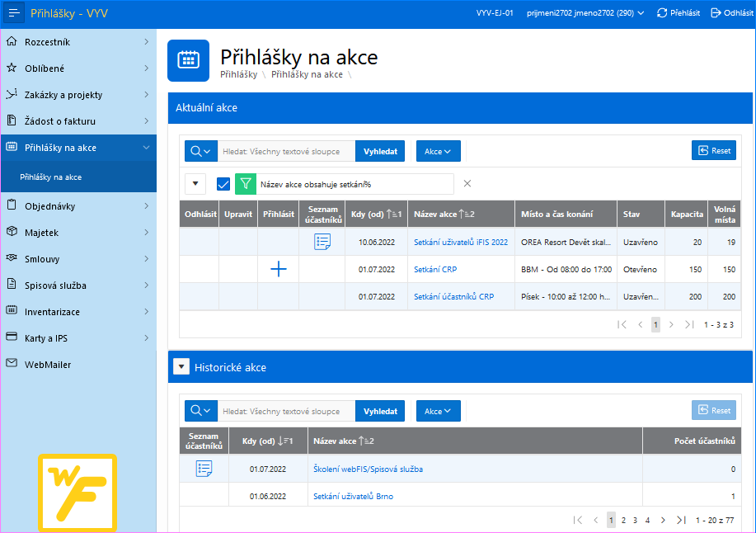Expand the Rozcestník sidebar chevron

[x=146, y=42]
